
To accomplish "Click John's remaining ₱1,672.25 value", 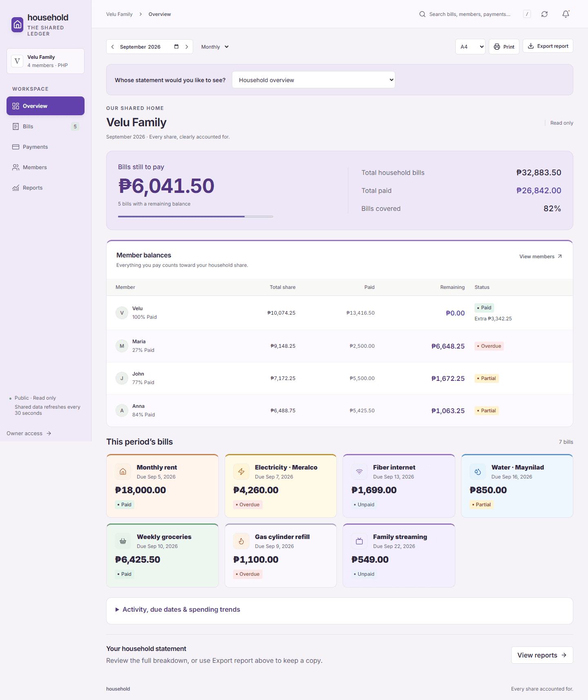I will (448, 378).
